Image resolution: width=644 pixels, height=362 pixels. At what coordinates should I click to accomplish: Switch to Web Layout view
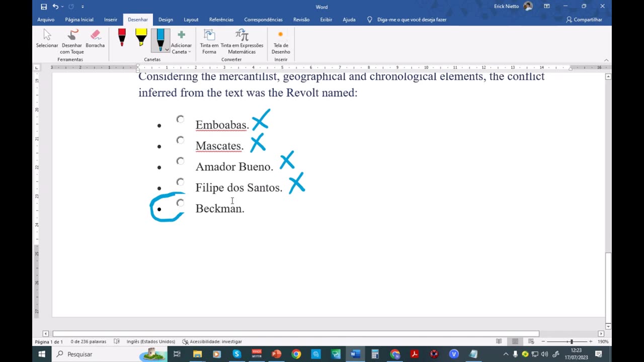click(531, 342)
